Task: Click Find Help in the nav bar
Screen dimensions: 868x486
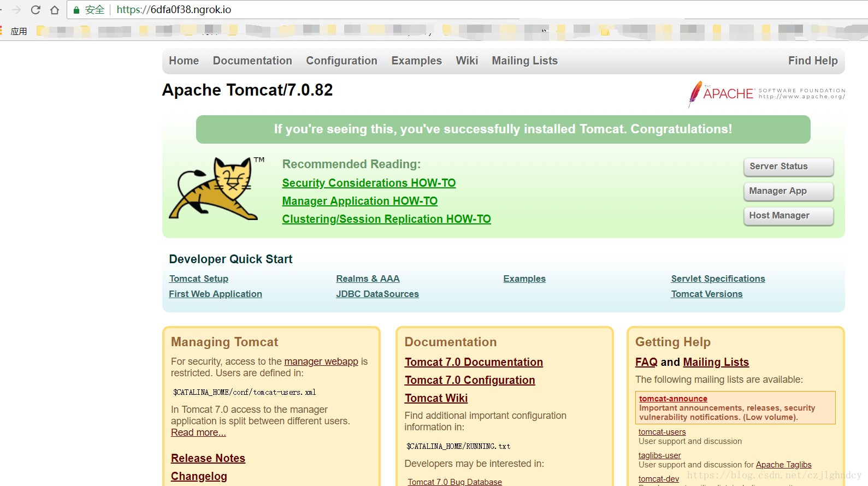Action: (x=813, y=61)
